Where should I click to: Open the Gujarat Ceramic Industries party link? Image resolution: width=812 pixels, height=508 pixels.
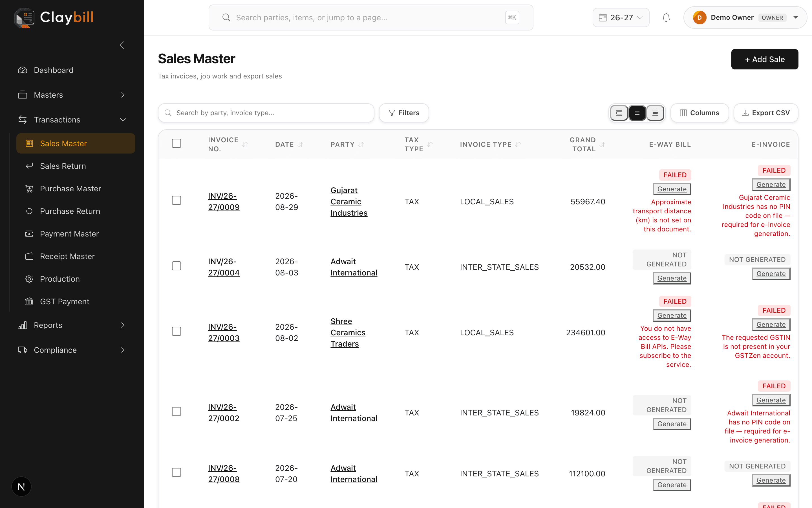(x=349, y=202)
